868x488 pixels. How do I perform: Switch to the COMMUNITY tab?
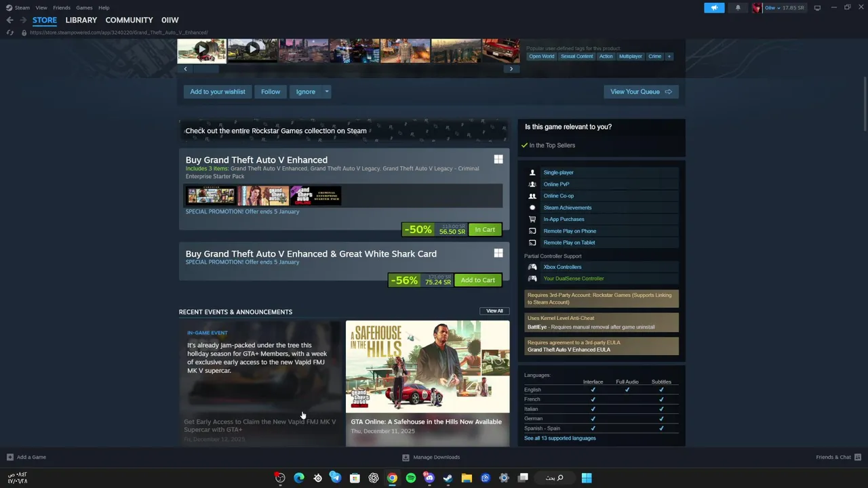(129, 20)
